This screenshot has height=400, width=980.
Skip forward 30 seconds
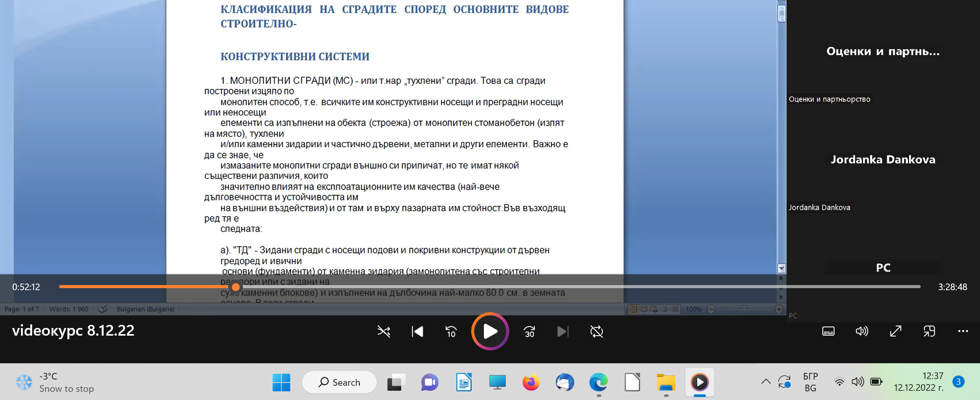coord(529,332)
